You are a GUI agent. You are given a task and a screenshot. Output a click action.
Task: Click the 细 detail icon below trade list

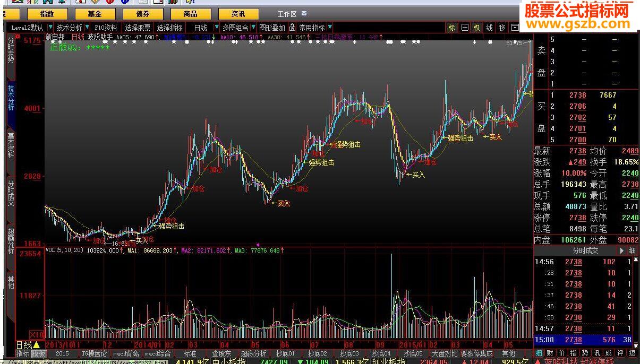click(539, 353)
